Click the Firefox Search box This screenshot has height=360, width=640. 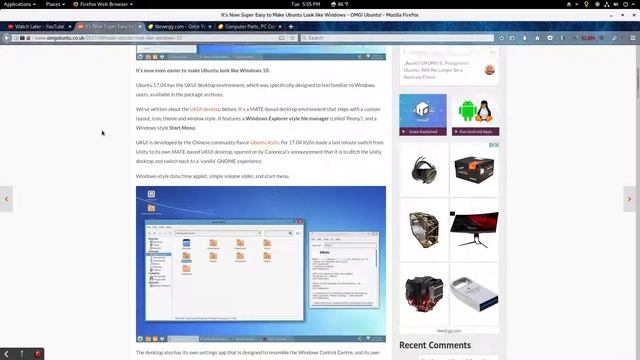(x=397, y=38)
